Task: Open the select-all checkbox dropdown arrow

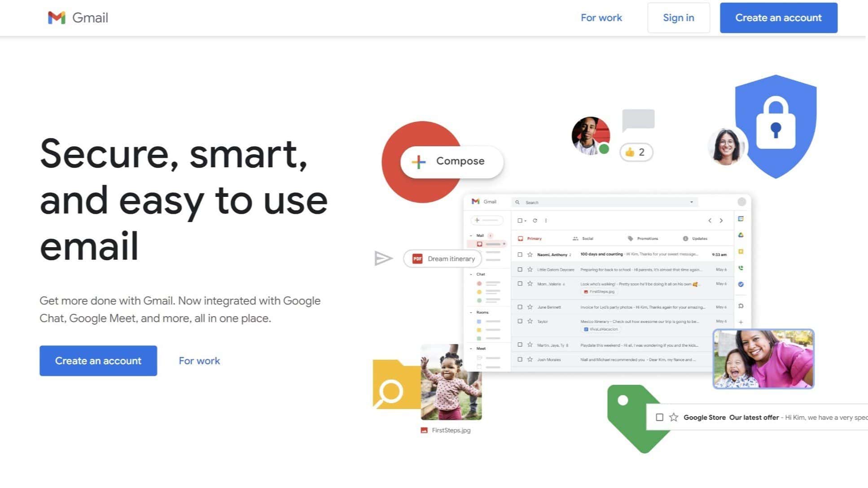Action: 526,221
